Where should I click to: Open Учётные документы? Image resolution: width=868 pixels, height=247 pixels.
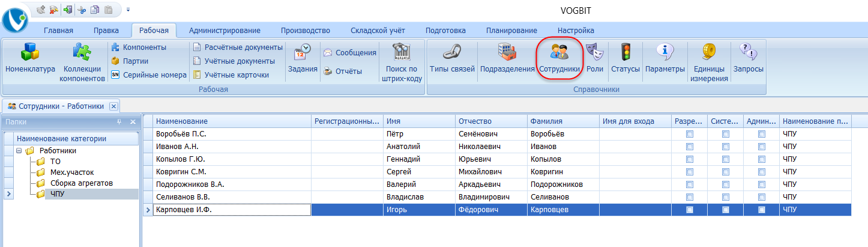point(234,61)
